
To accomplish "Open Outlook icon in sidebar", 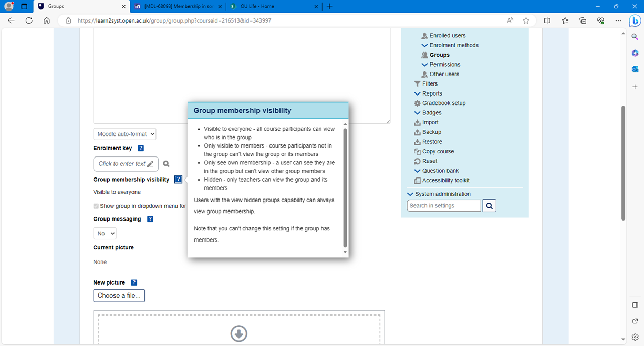I will click(635, 69).
